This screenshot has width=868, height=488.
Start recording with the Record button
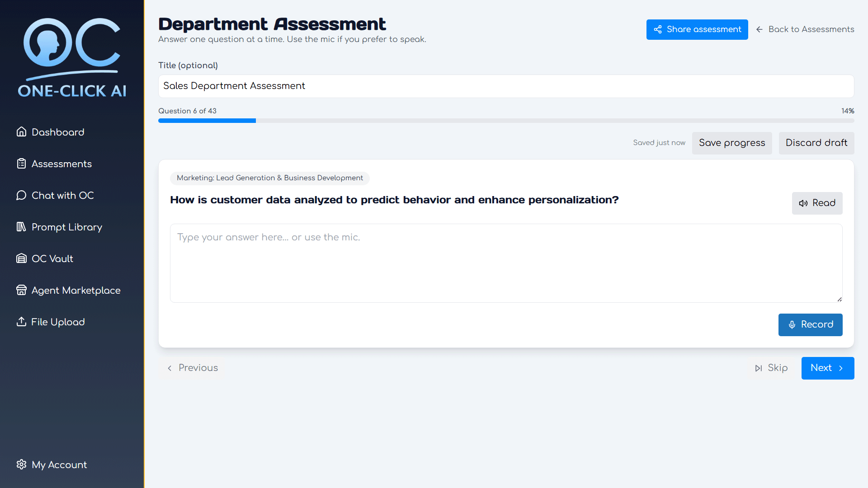tap(810, 324)
